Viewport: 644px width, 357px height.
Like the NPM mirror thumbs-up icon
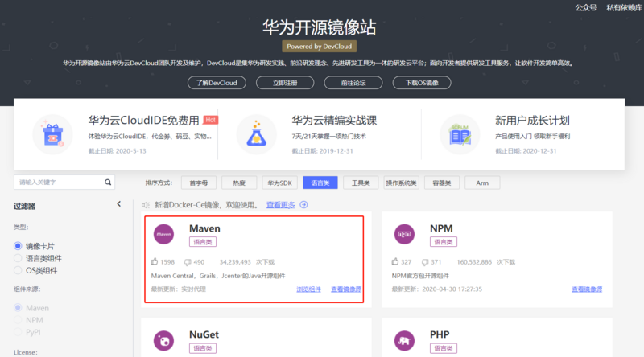pyautogui.click(x=395, y=261)
